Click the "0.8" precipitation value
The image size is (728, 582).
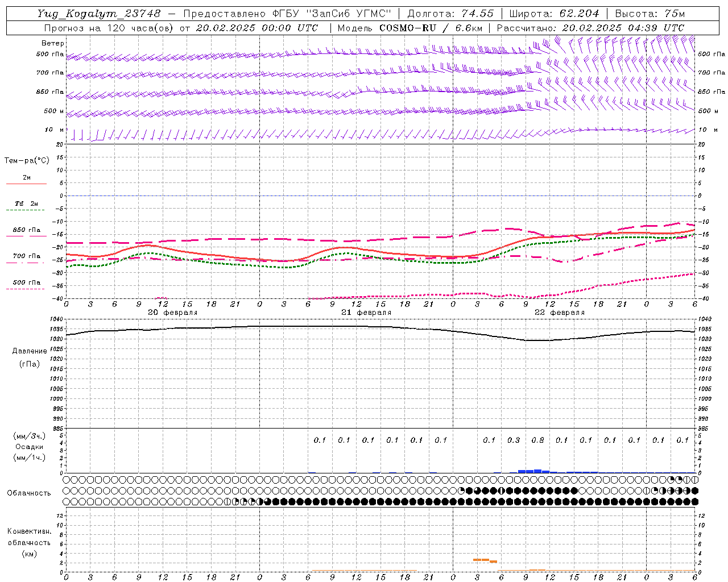(x=537, y=440)
